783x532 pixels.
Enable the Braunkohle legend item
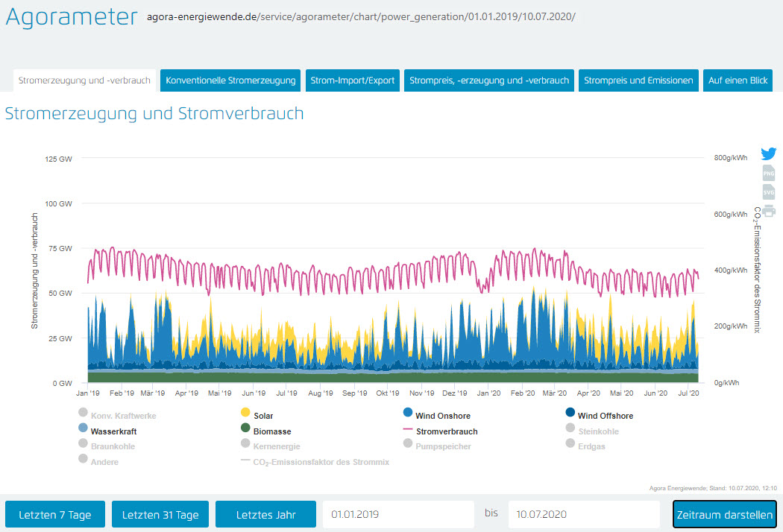pyautogui.click(x=113, y=447)
